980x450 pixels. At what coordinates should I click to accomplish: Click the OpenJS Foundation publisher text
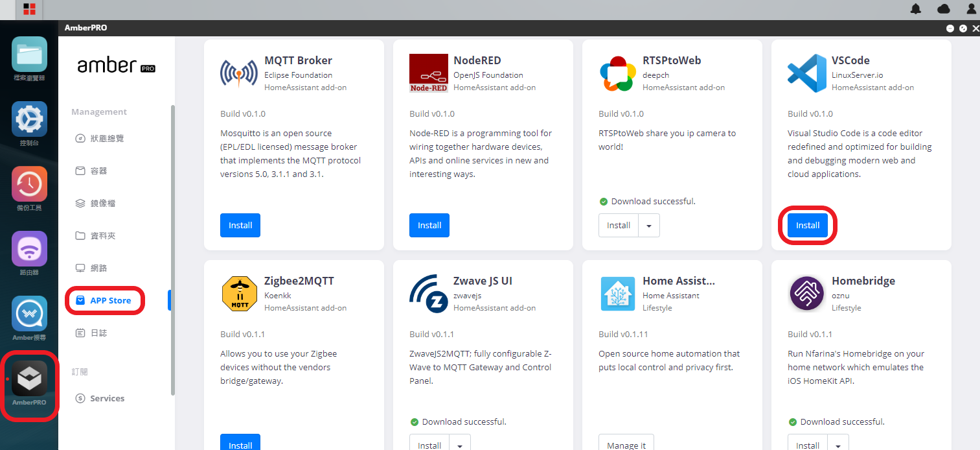pos(488,75)
